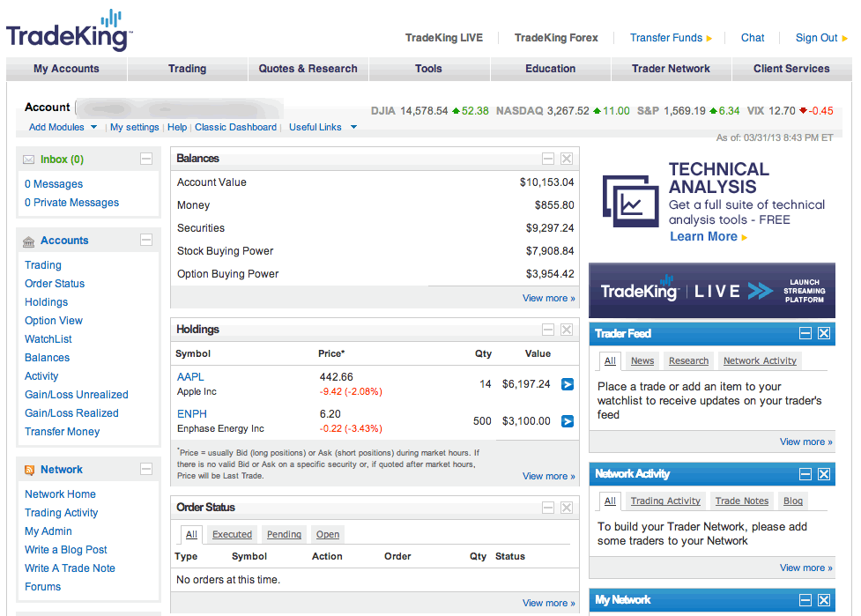861x616 pixels.
Task: Open the Option View sidebar link
Action: (x=54, y=321)
